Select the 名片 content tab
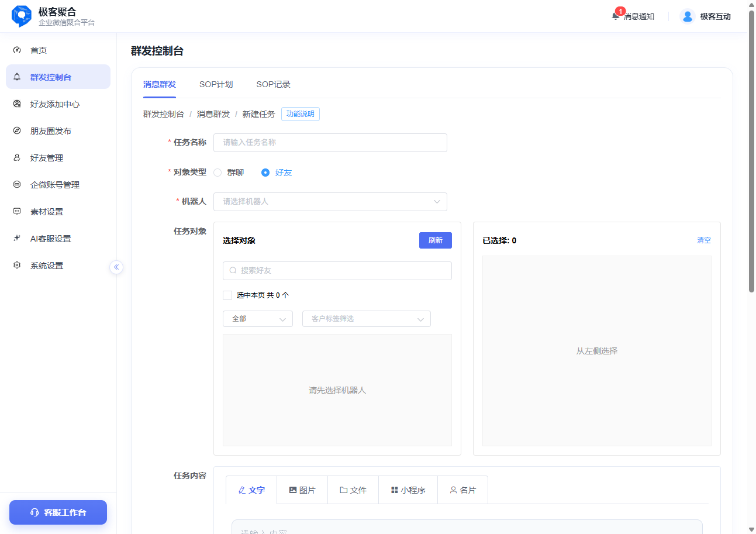This screenshot has height=534, width=756. 462,490
